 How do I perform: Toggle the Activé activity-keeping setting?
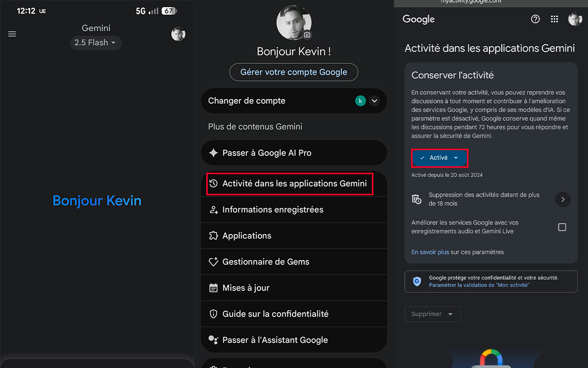coord(440,158)
